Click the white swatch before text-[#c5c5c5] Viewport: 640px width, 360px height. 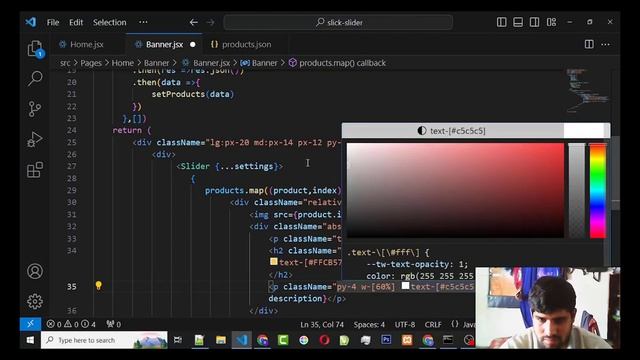point(405,286)
